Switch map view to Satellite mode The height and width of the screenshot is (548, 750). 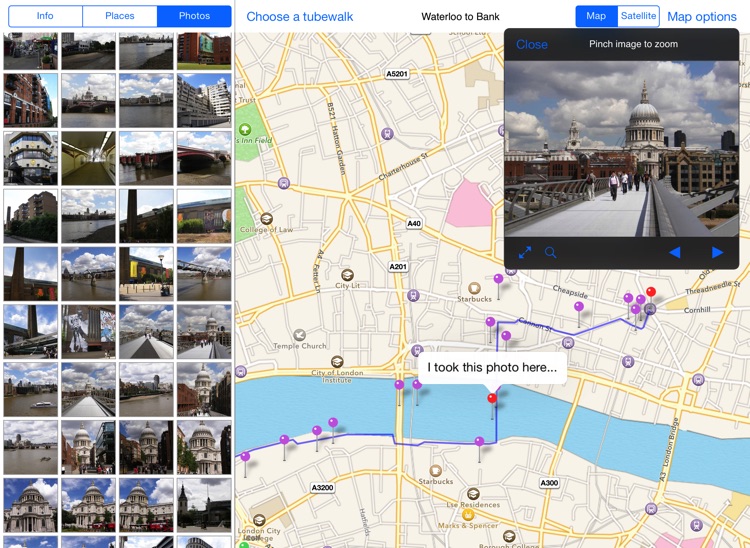tap(638, 16)
